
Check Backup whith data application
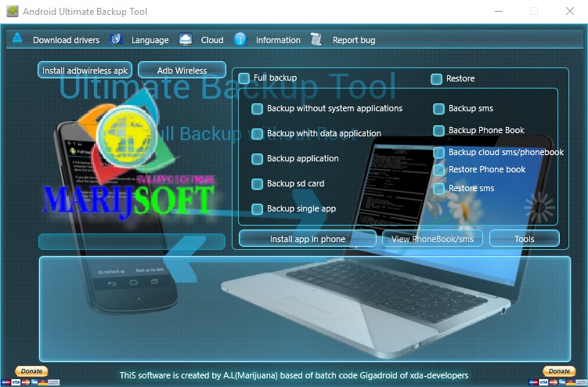pyautogui.click(x=257, y=134)
